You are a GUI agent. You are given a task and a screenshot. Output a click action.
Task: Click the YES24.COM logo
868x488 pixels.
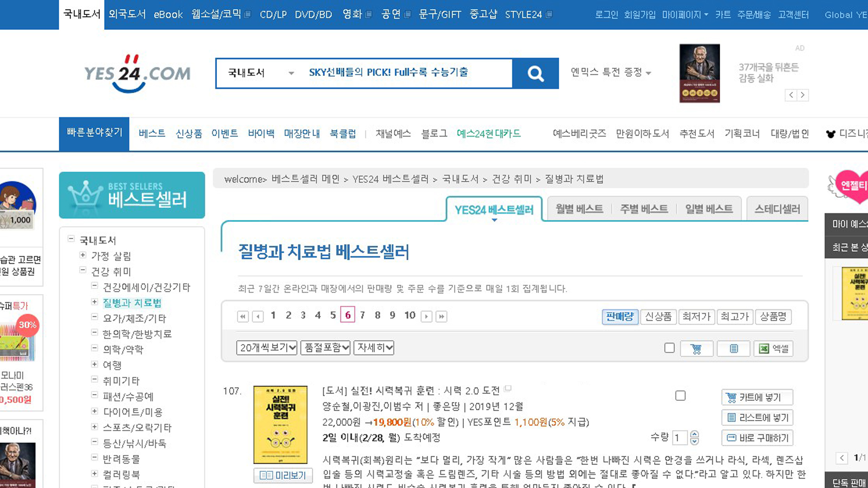[137, 74]
